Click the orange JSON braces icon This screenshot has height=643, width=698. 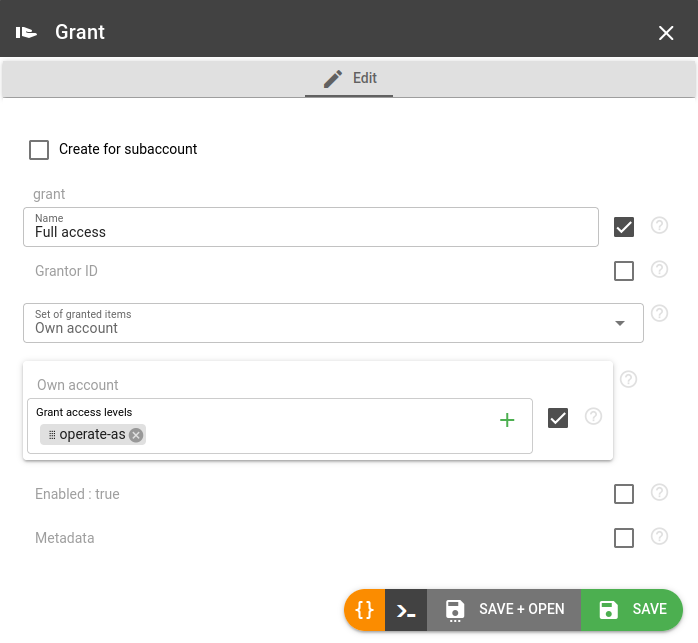pos(365,609)
